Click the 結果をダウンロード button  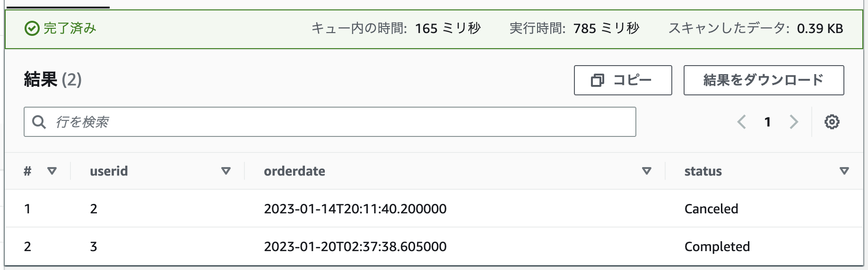point(764,80)
